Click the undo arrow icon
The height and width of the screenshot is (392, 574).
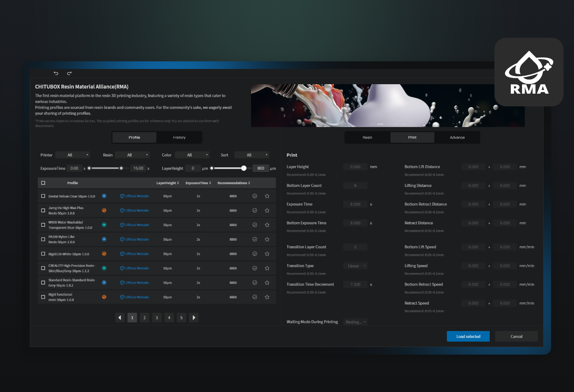point(56,73)
